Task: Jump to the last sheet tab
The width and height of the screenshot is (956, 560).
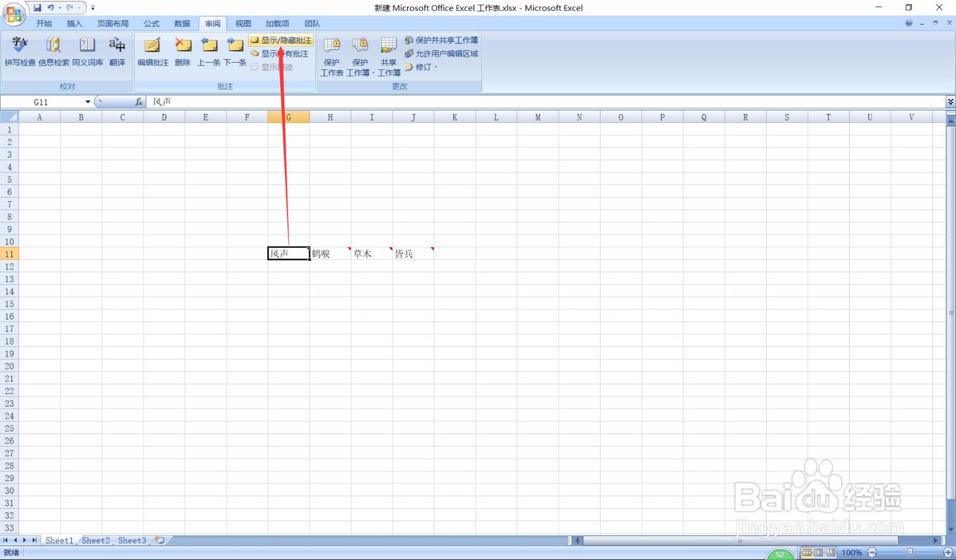Action: click(35, 540)
